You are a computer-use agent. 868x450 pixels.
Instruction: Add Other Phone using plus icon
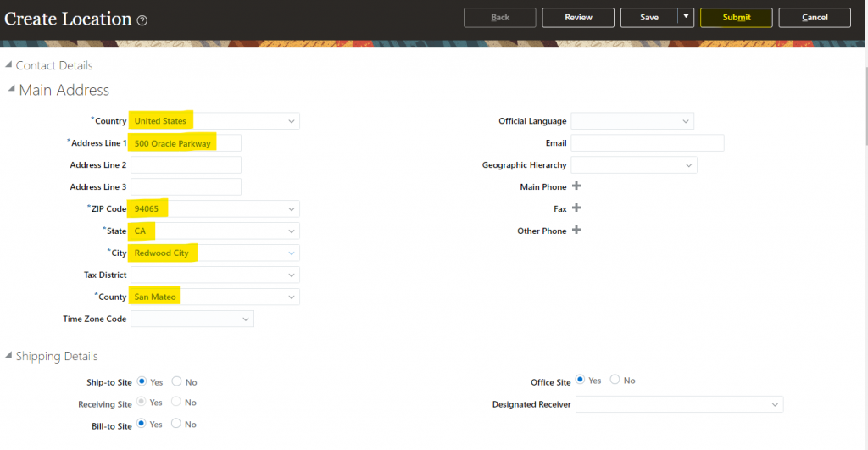tap(576, 231)
